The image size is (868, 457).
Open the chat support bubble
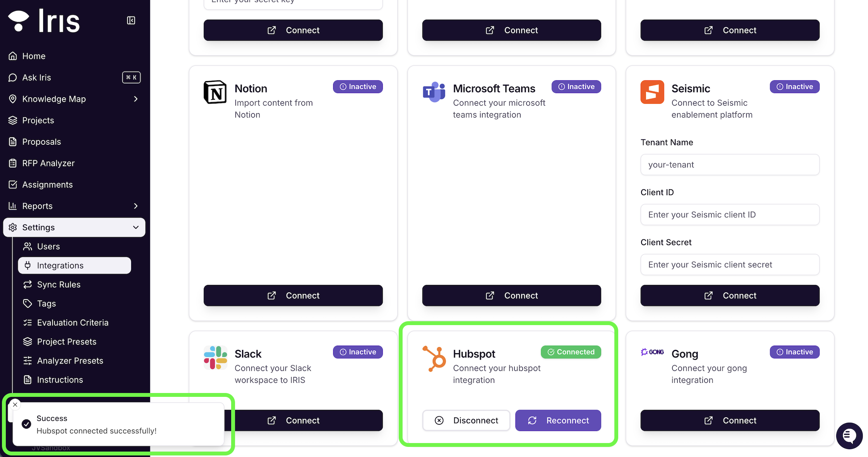click(849, 436)
